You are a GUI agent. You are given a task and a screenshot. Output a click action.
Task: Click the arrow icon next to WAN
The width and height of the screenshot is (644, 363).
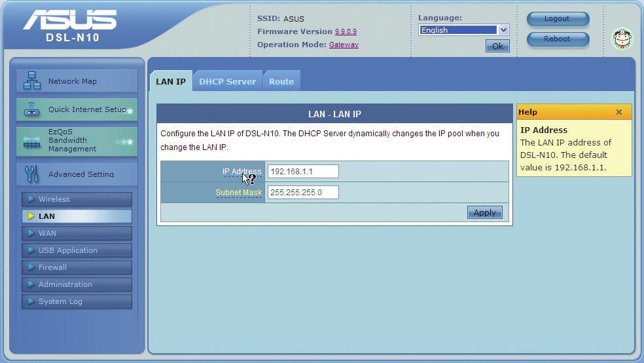click(31, 233)
